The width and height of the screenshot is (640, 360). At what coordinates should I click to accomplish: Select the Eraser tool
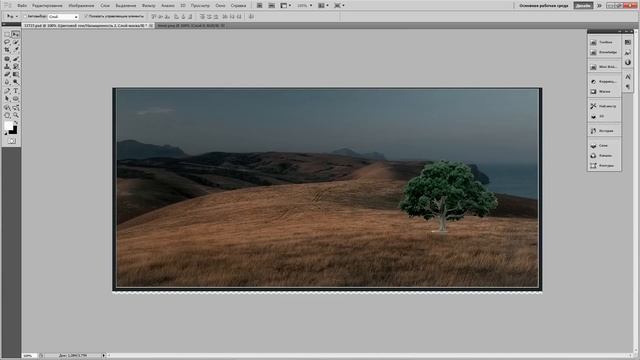[7, 74]
